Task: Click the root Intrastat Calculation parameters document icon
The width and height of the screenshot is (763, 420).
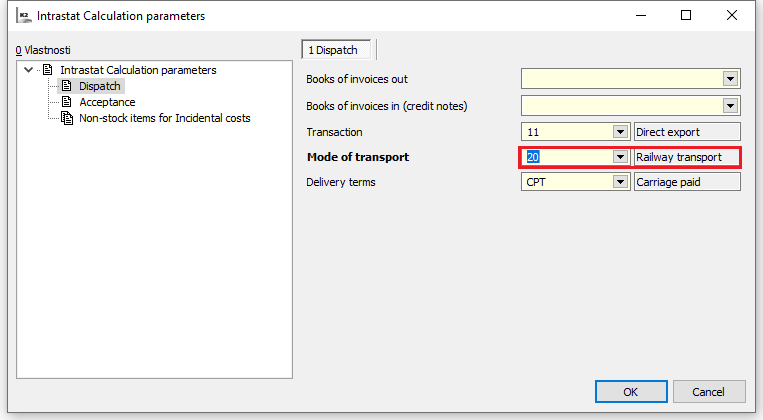Action: coord(47,70)
